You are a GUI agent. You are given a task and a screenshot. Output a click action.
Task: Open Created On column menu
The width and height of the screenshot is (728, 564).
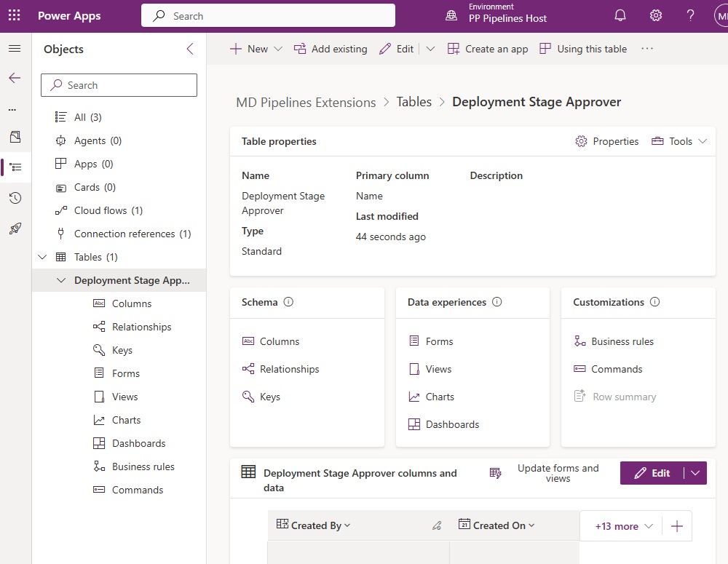[x=531, y=525]
